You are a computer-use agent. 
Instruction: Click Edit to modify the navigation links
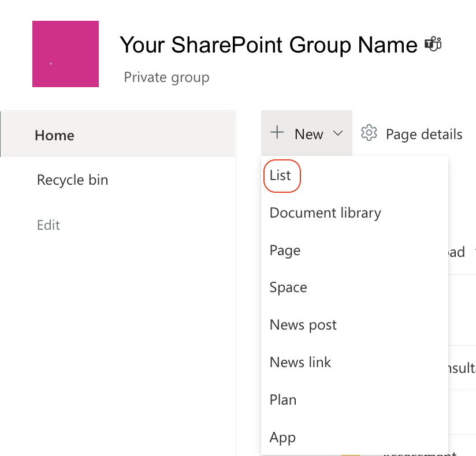pos(48,225)
